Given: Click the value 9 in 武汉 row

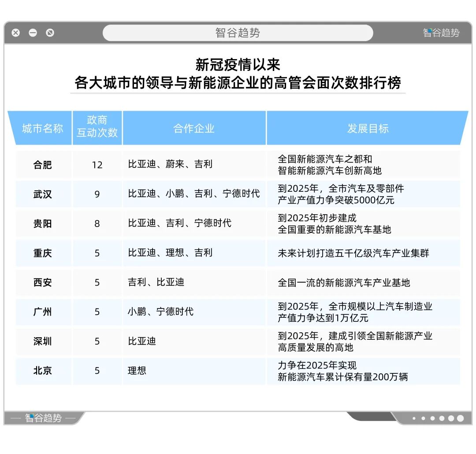Looking at the screenshot, I should click(x=97, y=194).
